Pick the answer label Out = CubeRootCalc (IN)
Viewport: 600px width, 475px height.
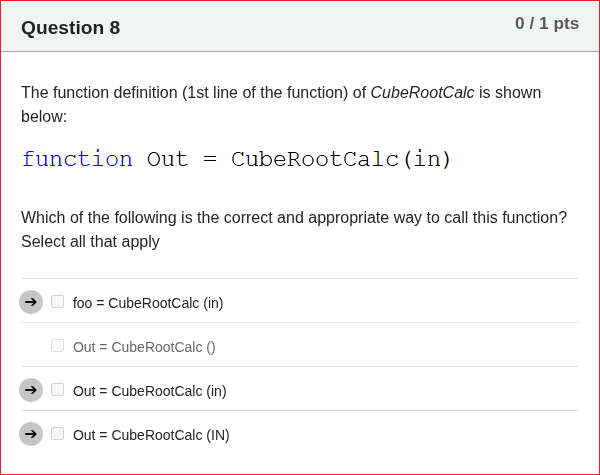[x=151, y=435]
